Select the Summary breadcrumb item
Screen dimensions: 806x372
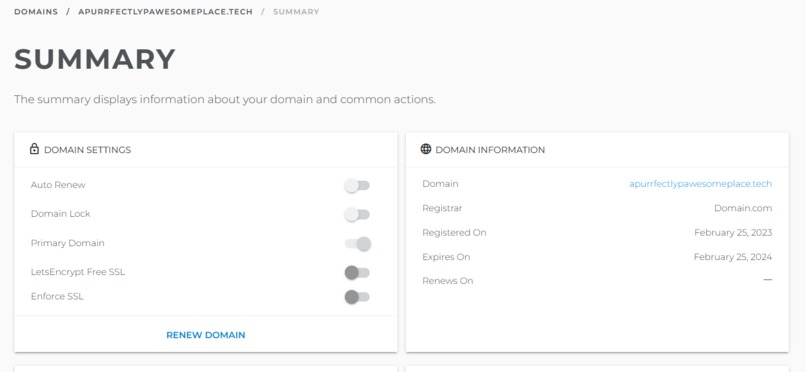(296, 11)
